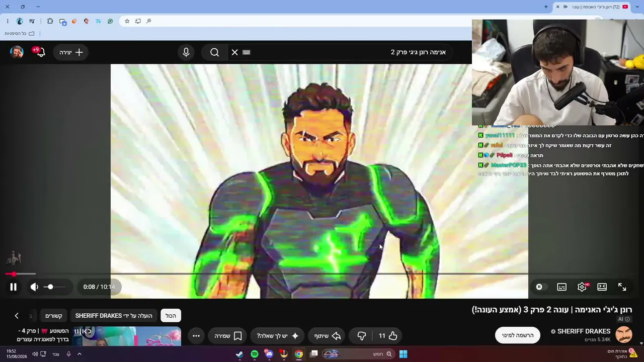This screenshot has width=644, height=362.
Task: Open the player settings gear
Action: coord(582,287)
